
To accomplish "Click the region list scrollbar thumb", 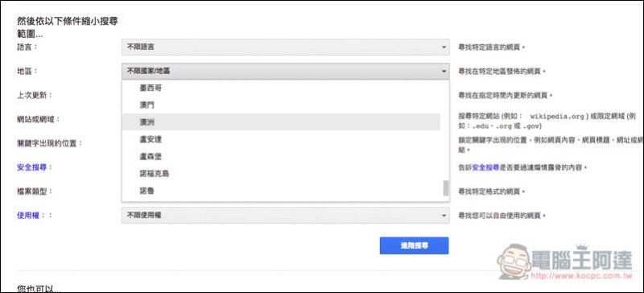I will [x=446, y=188].
